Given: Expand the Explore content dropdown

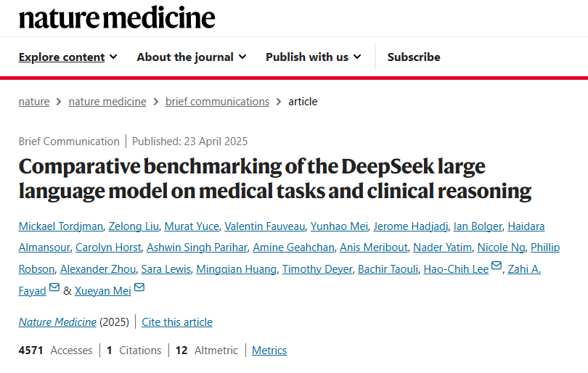Looking at the screenshot, I should [68, 57].
